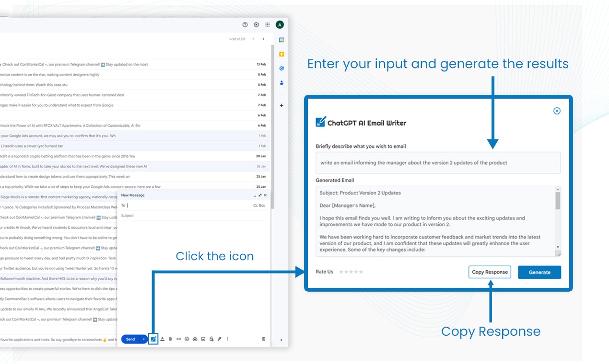Open the emoji picker in compose toolbar

[187, 339]
